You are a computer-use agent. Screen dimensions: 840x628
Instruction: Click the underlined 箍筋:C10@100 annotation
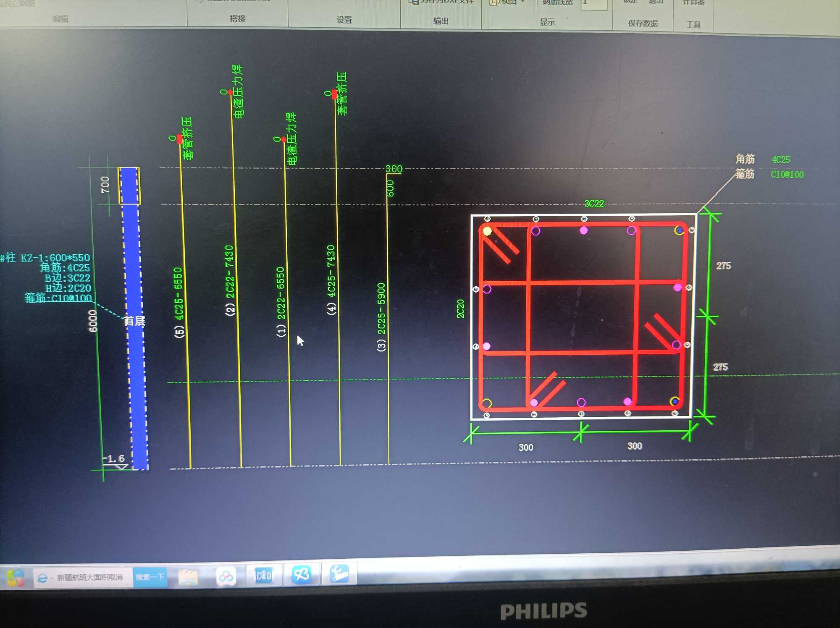point(58,298)
